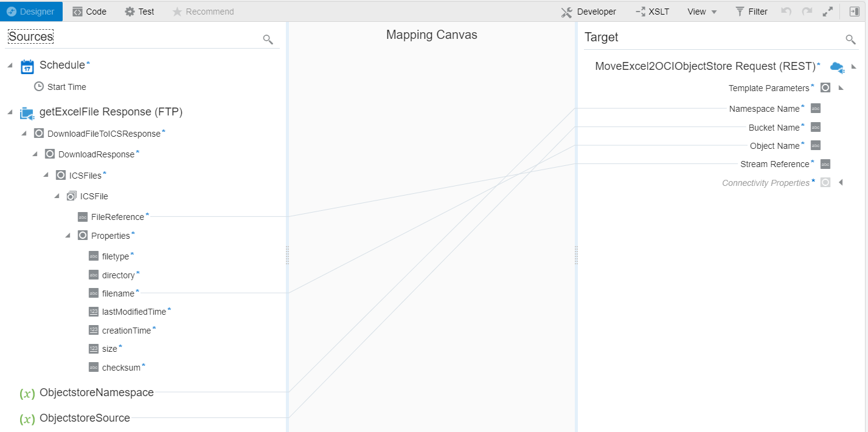Switch to the Code tab

point(89,12)
